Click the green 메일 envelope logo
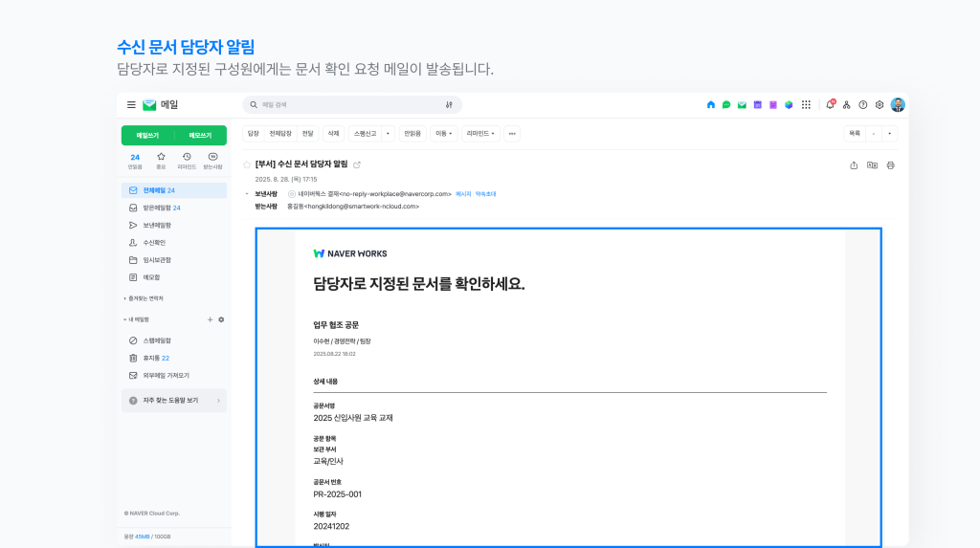The height and width of the screenshot is (548, 980). (x=149, y=105)
